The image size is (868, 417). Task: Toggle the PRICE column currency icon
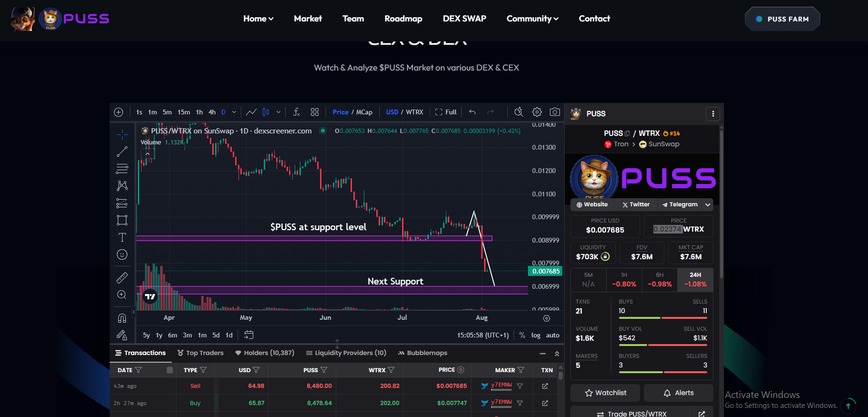tap(461, 370)
